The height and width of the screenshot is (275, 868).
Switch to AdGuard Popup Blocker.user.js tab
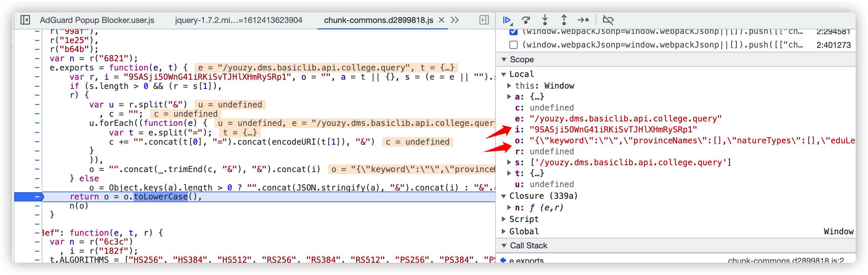[x=97, y=20]
